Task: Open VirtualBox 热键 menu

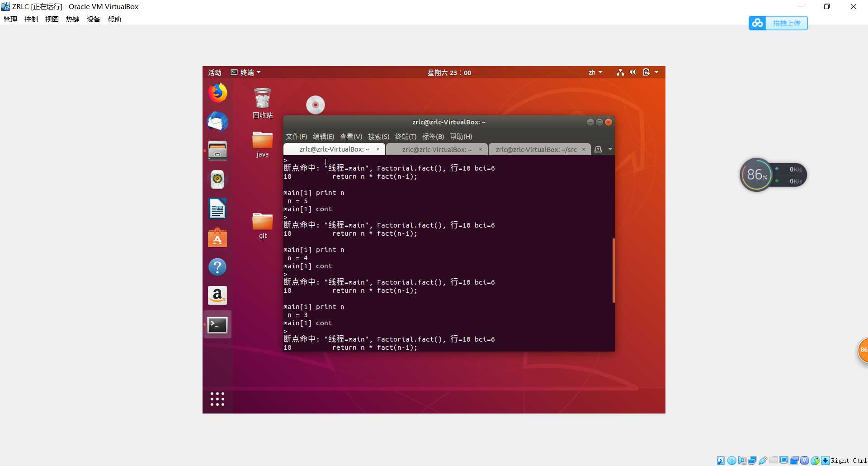Action: click(73, 19)
